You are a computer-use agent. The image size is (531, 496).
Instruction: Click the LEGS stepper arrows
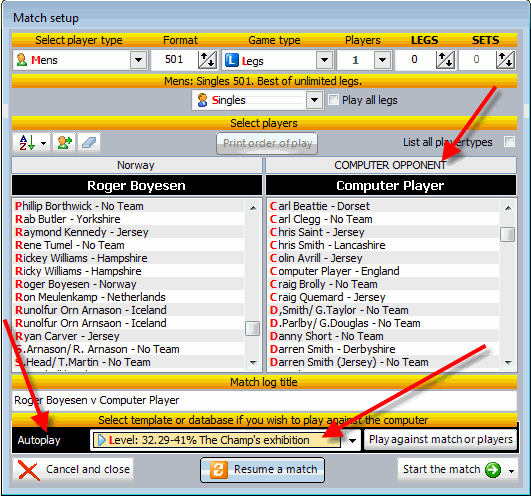(x=445, y=60)
